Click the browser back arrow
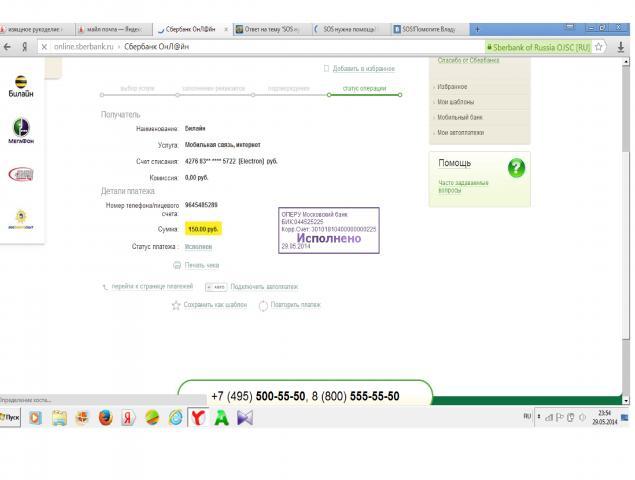 click(7, 47)
